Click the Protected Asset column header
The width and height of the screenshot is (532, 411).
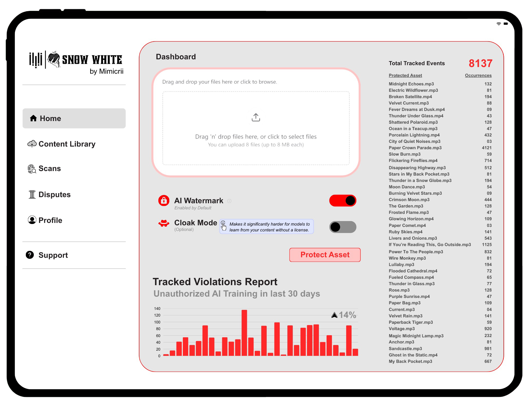[405, 76]
